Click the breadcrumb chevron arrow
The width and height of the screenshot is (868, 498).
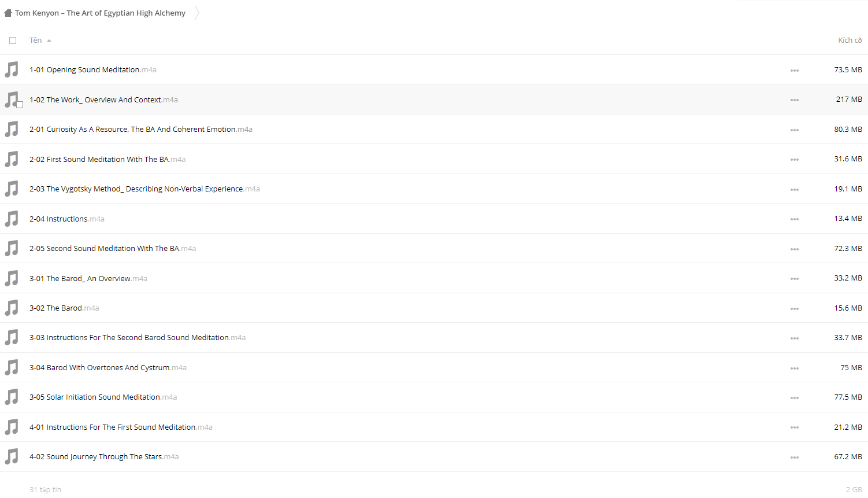click(197, 13)
